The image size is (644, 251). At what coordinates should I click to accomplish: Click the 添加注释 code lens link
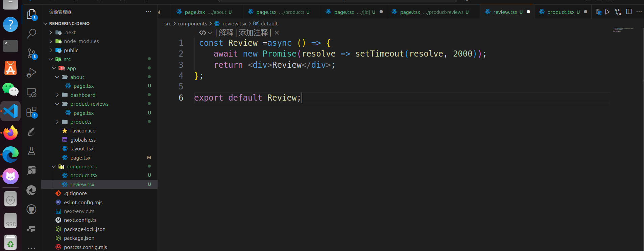pos(253,33)
